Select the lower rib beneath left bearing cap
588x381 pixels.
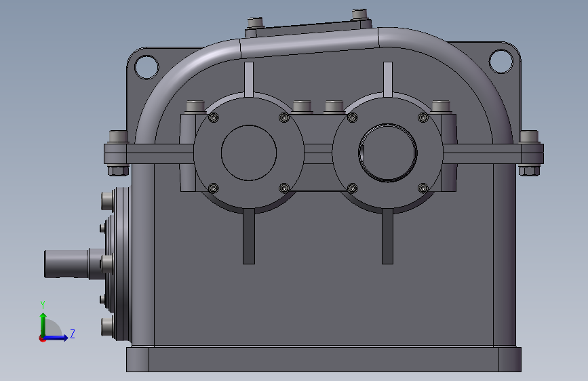[x=249, y=236]
